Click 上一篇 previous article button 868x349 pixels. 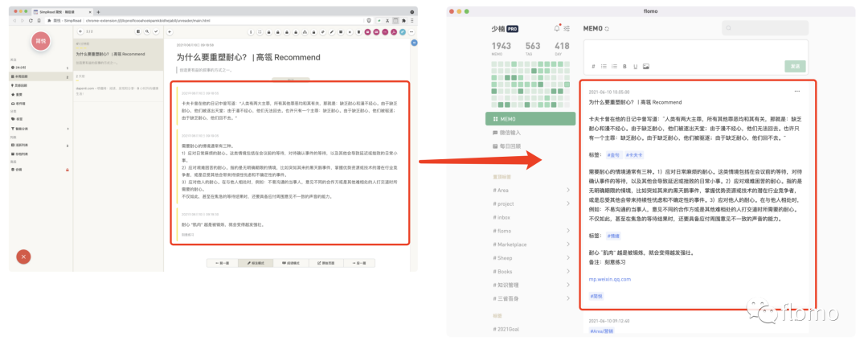tap(223, 263)
